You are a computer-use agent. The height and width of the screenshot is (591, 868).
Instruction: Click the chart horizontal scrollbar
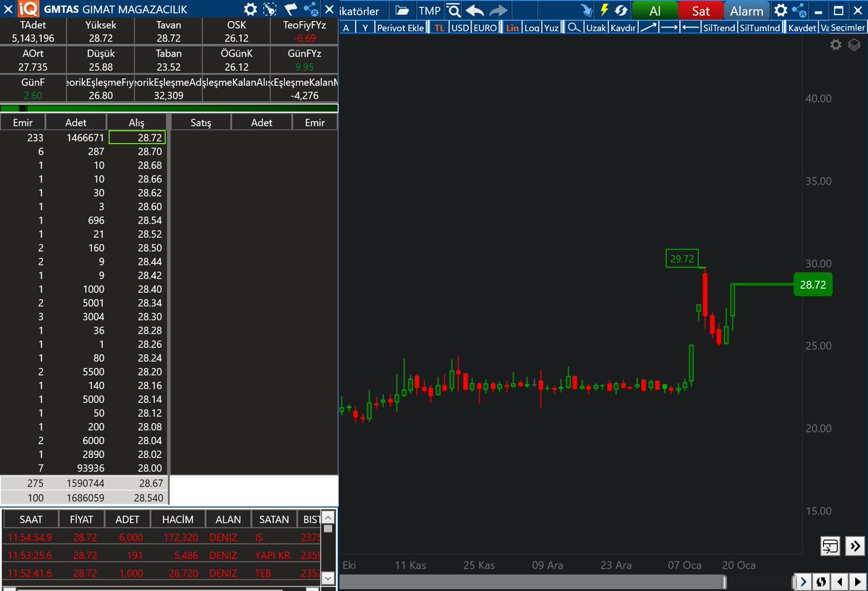[532, 582]
